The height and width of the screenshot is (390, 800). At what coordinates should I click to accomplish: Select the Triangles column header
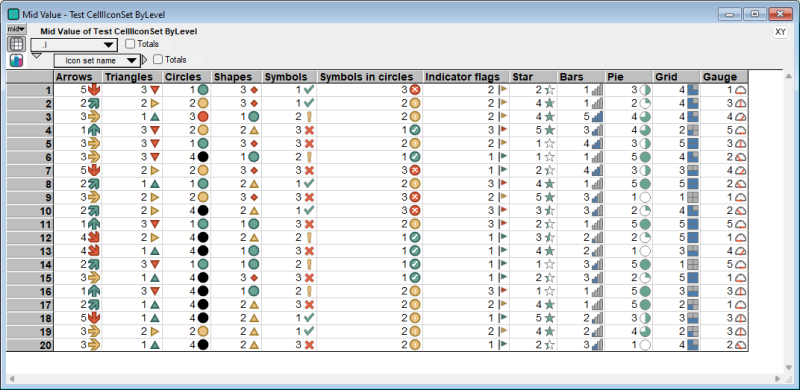132,77
